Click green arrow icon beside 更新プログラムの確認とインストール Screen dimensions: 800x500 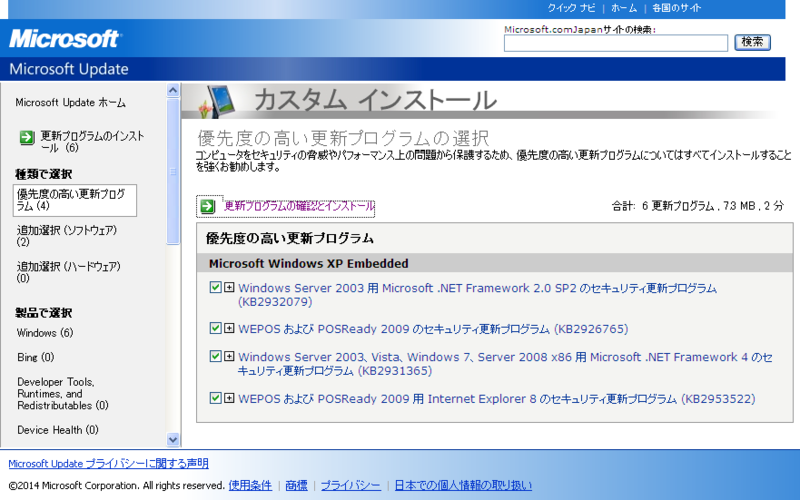tap(207, 206)
